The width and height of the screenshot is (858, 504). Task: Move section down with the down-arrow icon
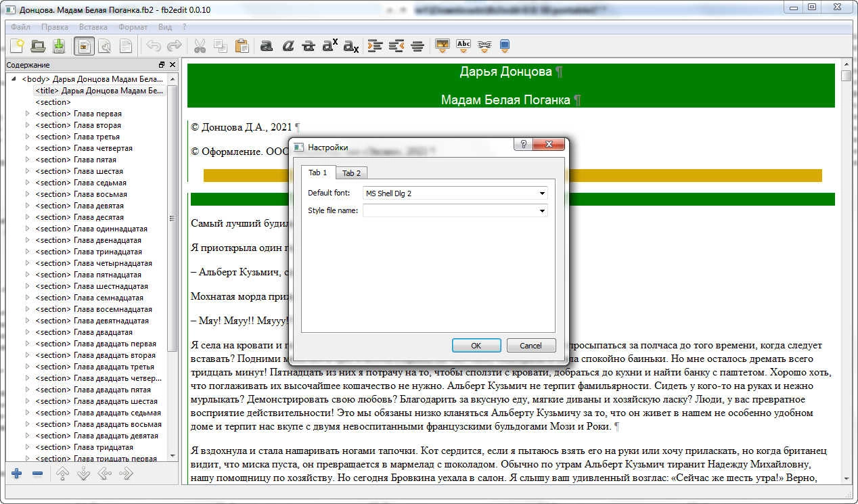click(x=84, y=474)
